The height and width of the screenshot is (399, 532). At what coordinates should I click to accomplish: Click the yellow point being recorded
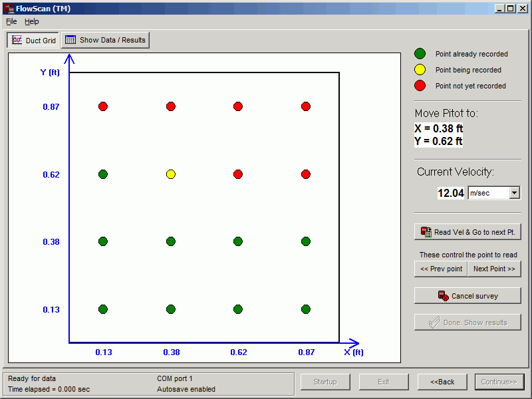coord(171,174)
